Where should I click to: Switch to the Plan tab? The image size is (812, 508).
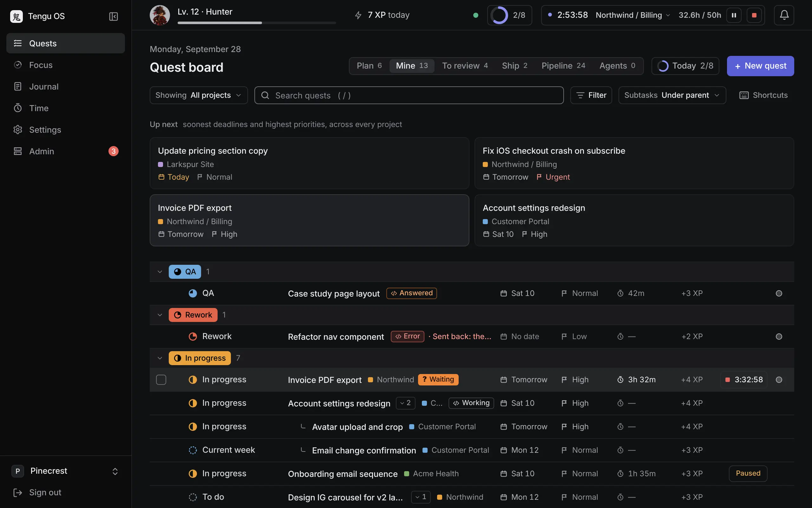tap(369, 66)
